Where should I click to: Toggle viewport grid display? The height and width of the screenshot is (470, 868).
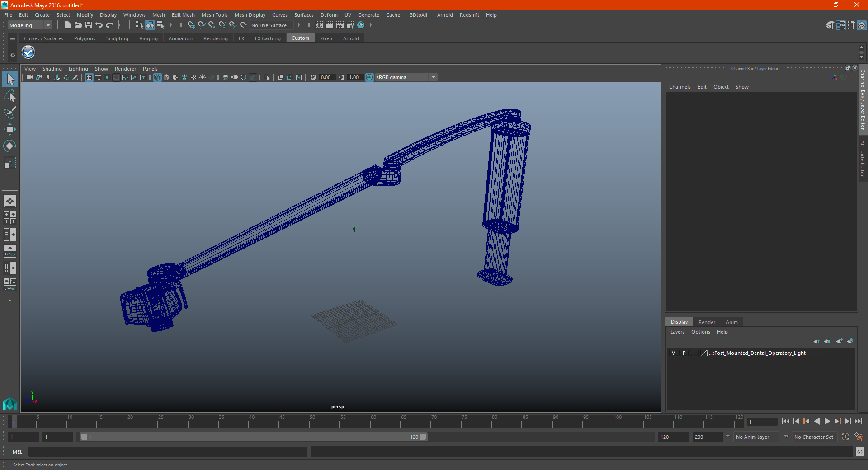click(89, 77)
